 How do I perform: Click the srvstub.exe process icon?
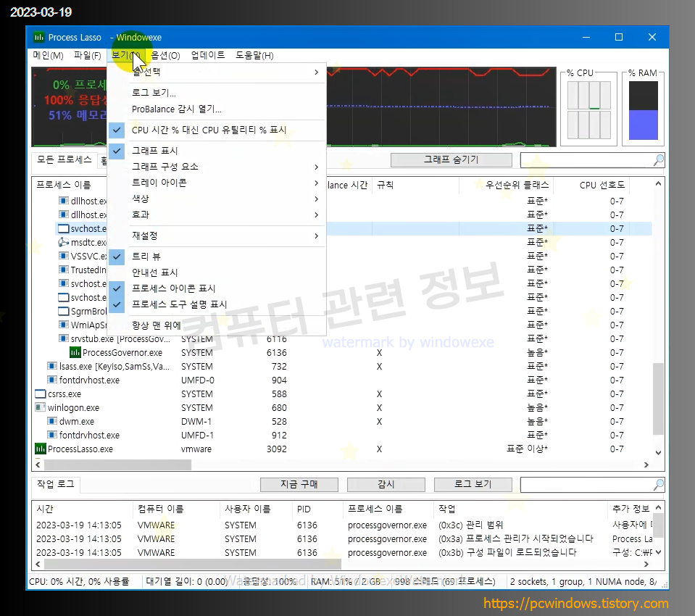click(x=63, y=338)
